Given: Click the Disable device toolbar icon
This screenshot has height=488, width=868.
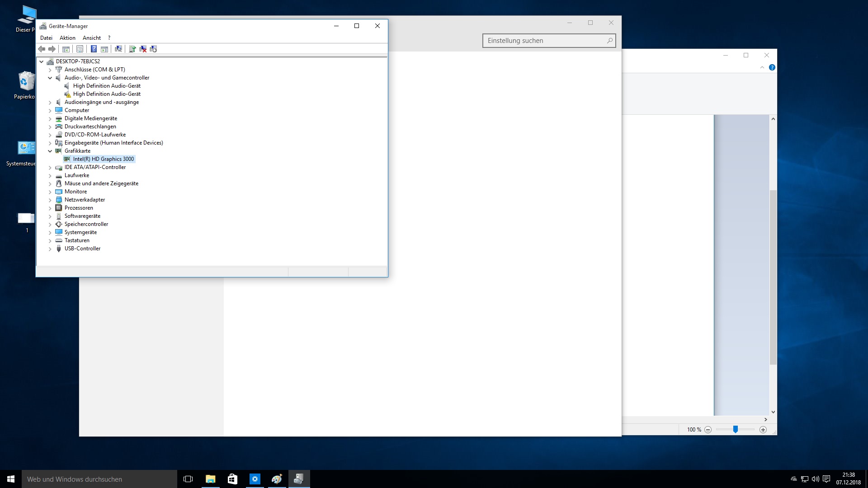Looking at the screenshot, I should tap(153, 49).
